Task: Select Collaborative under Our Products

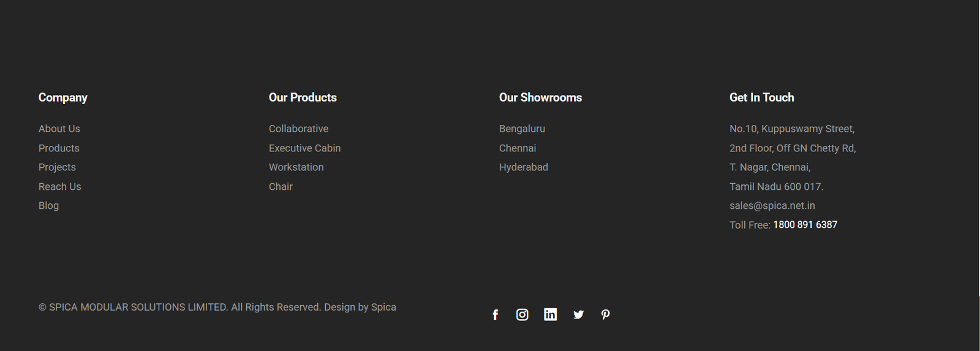Action: (298, 129)
